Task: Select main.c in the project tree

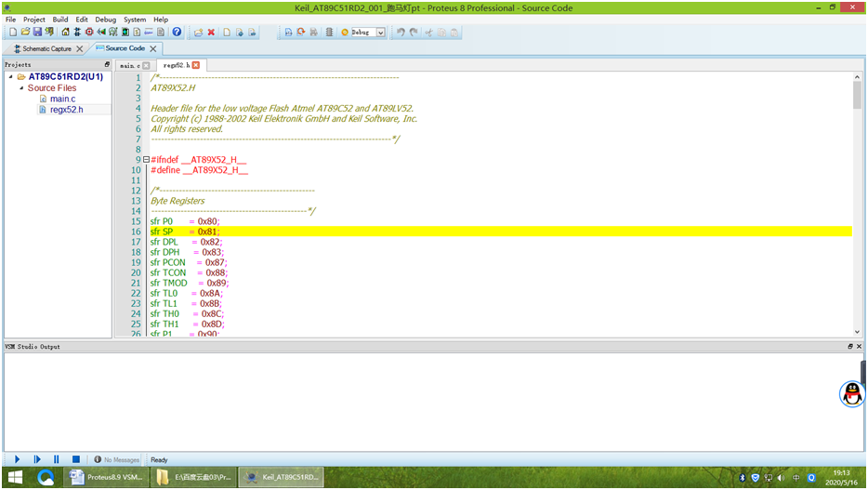Action: tap(62, 99)
